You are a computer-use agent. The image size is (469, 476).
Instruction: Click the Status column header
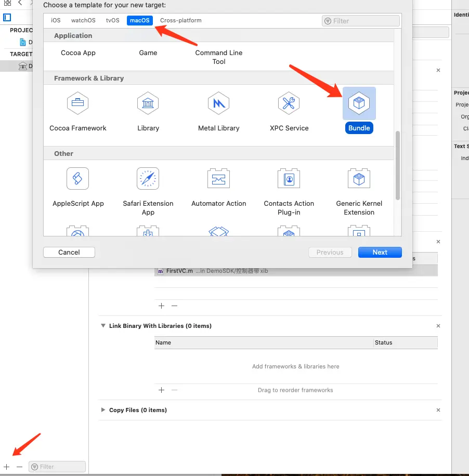point(406,342)
